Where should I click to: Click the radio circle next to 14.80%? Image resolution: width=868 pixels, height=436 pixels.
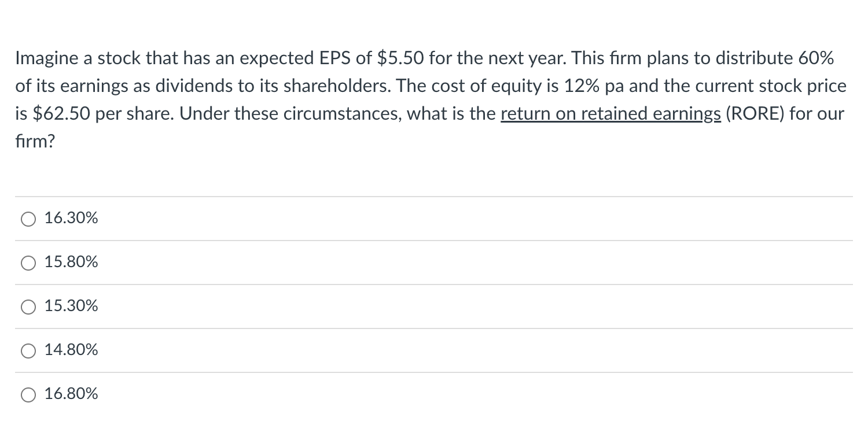[28, 350]
